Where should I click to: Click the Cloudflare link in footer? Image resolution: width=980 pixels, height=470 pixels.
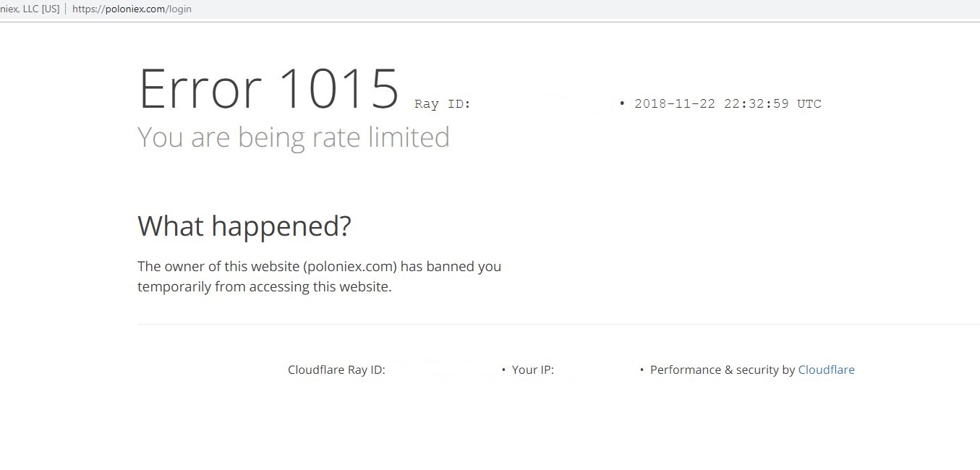coord(826,369)
